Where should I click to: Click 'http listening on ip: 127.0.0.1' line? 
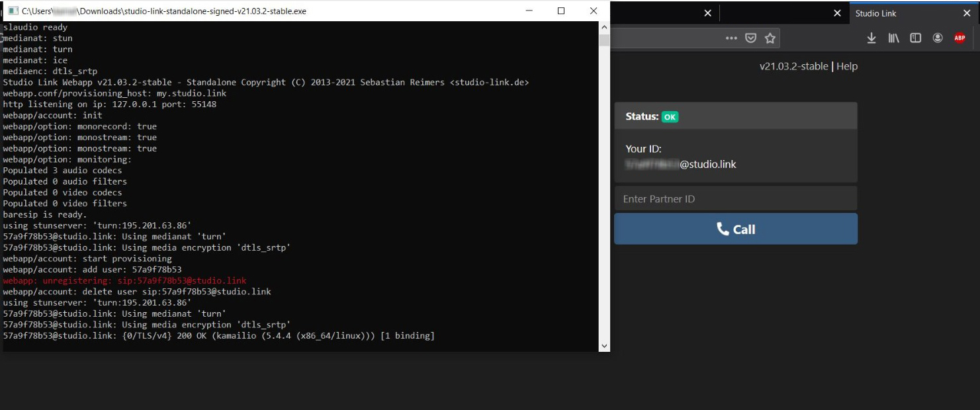110,104
